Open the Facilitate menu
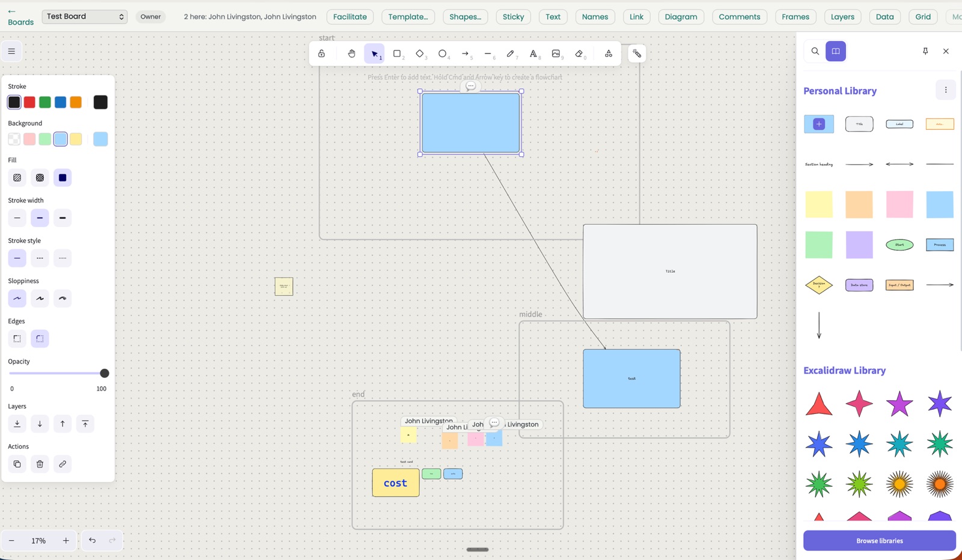The height and width of the screenshot is (560, 962). click(350, 17)
